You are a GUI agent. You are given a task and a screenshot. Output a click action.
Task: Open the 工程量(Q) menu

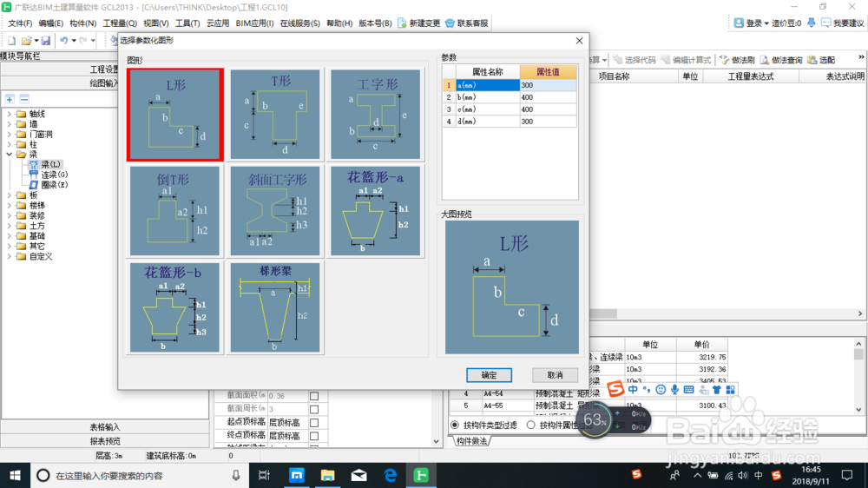pyautogui.click(x=120, y=23)
